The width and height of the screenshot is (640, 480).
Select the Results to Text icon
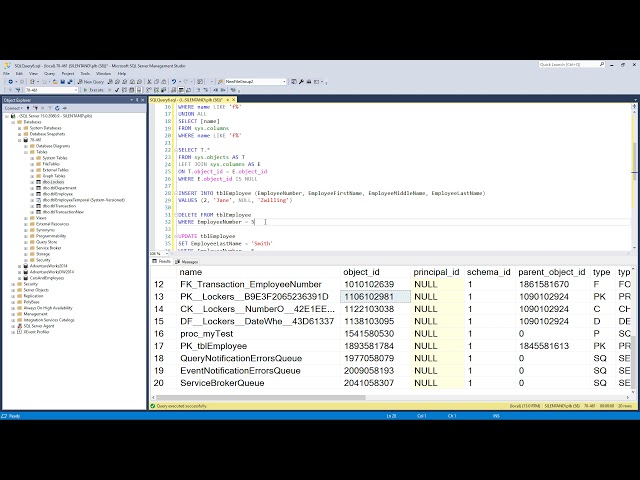pos(173,90)
